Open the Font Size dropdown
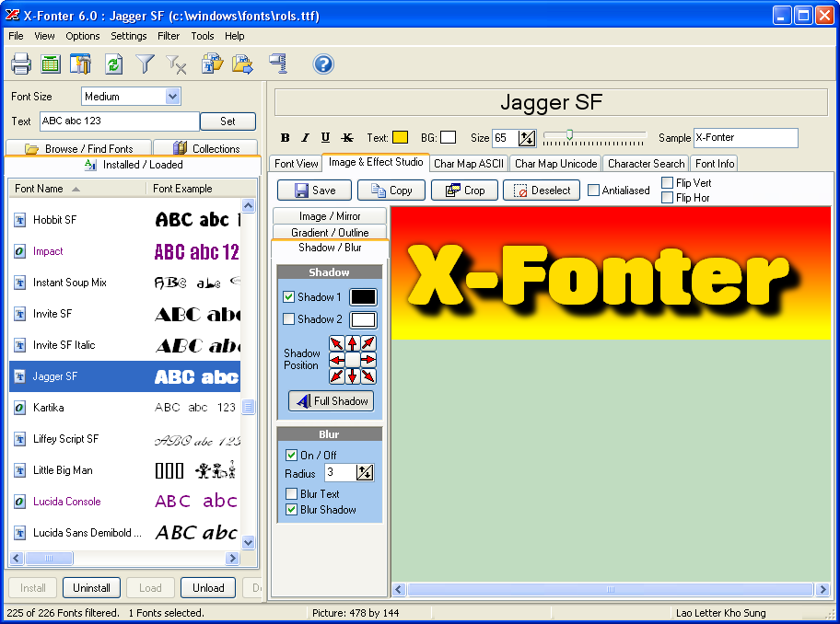Viewport: 840px width, 624px height. 172,97
